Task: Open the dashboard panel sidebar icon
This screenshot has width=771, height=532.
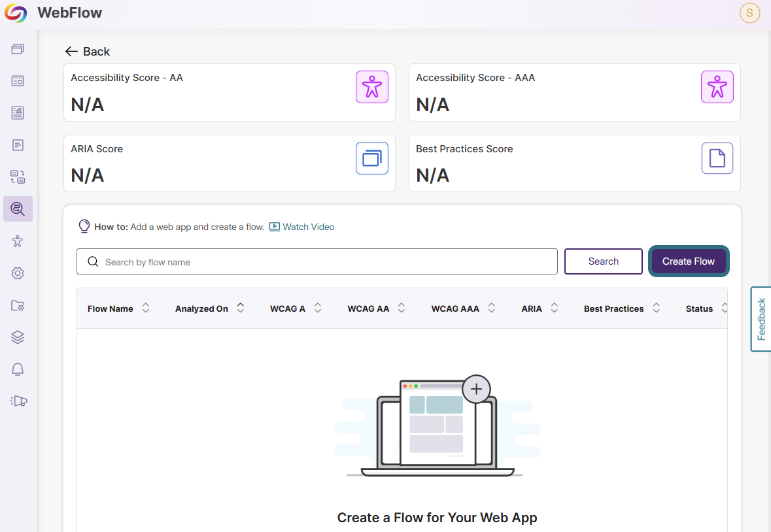Action: click(x=18, y=80)
